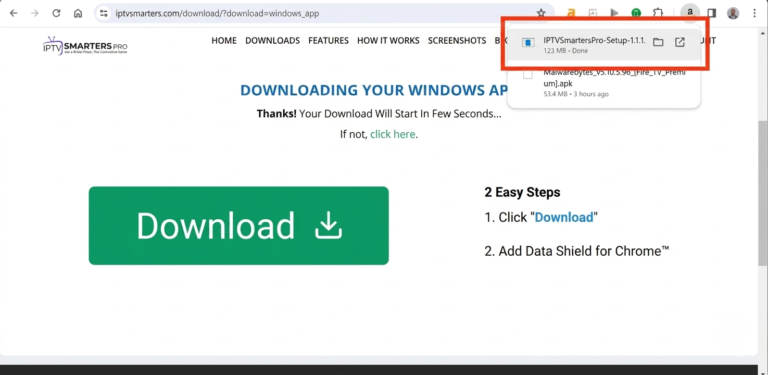
Task: Open the green circular extension icon
Action: (x=636, y=13)
